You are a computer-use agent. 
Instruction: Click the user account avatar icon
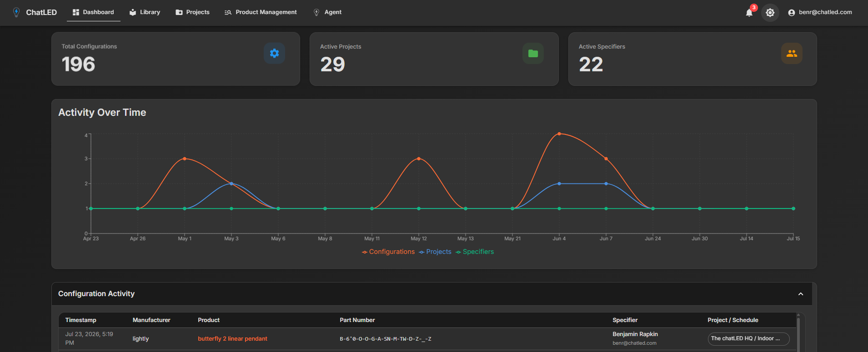[x=792, y=13]
